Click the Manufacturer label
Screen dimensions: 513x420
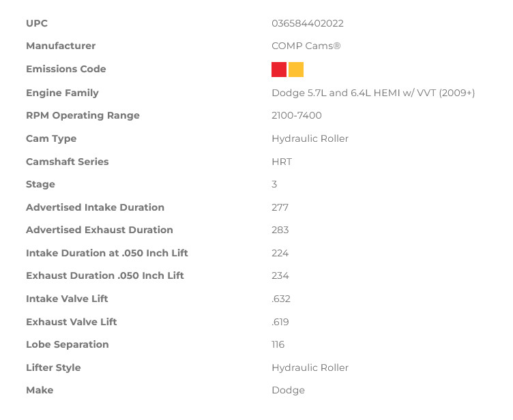[61, 46]
